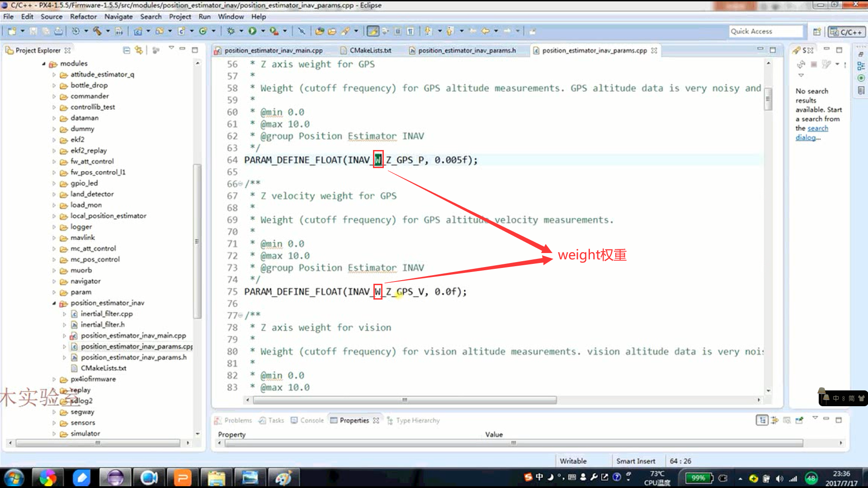Open the Navigate menu
This screenshot has width=868, height=488.
click(x=118, y=16)
